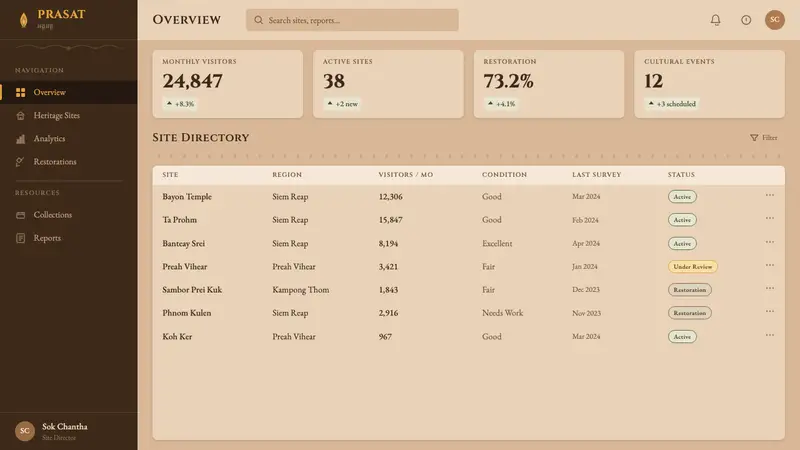Click the Reports document icon
The width and height of the screenshot is (800, 450).
[x=20, y=238]
